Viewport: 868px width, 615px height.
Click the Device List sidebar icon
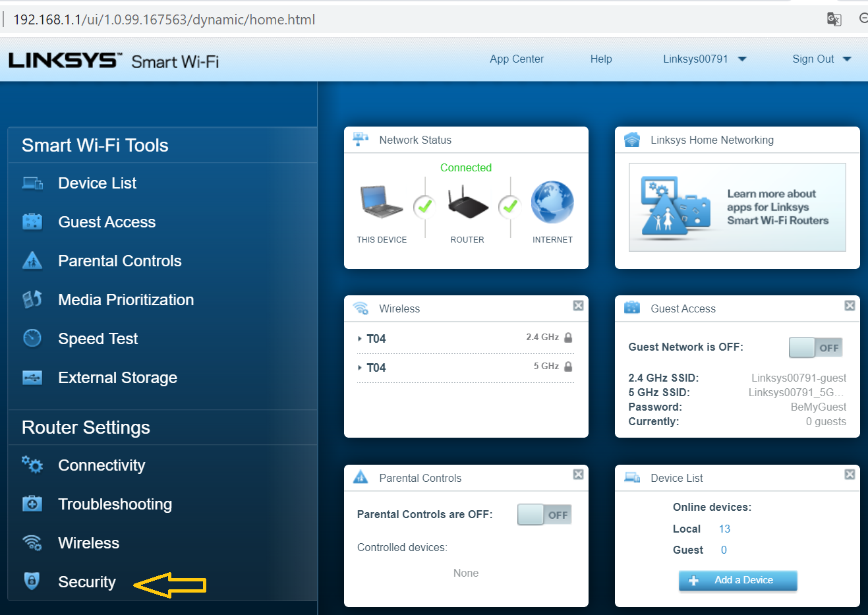coord(32,183)
